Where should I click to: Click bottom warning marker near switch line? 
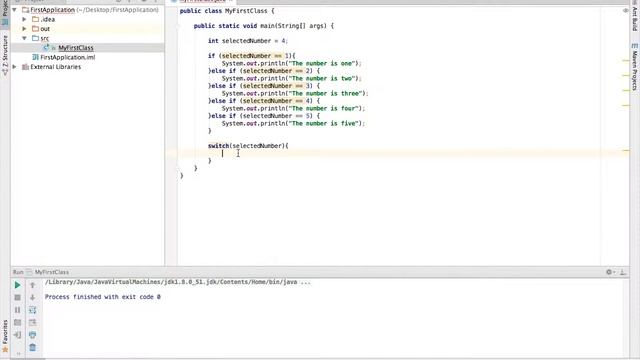click(626, 150)
